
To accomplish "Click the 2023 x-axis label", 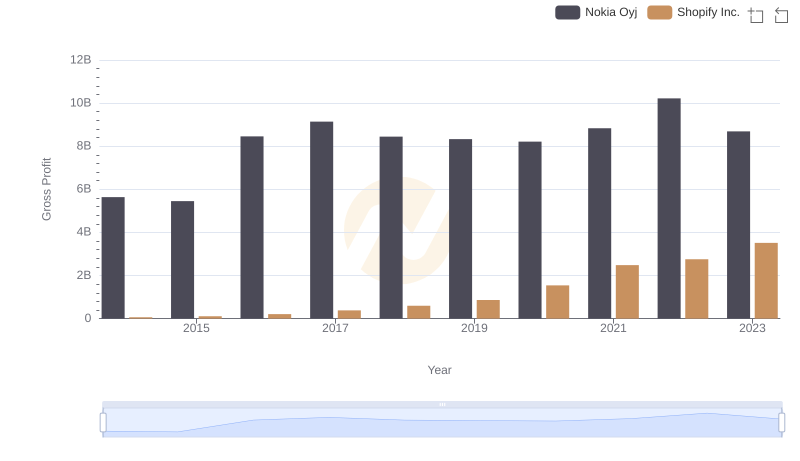I will [752, 328].
